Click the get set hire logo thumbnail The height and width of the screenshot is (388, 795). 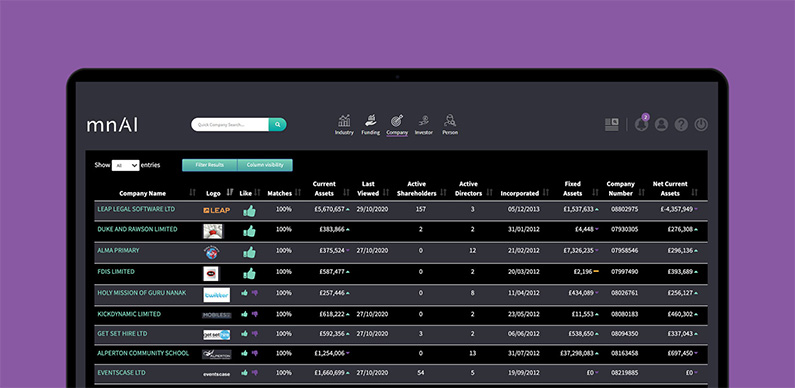[x=216, y=335]
